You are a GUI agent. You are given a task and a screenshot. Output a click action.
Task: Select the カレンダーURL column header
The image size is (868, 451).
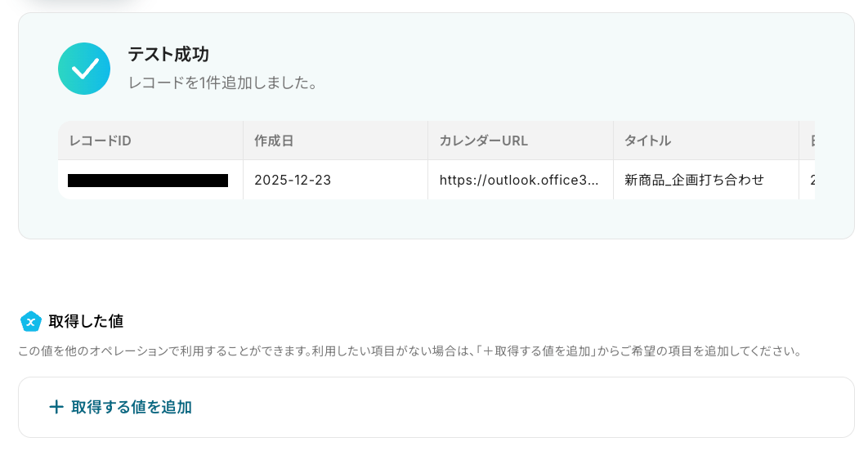point(521,141)
